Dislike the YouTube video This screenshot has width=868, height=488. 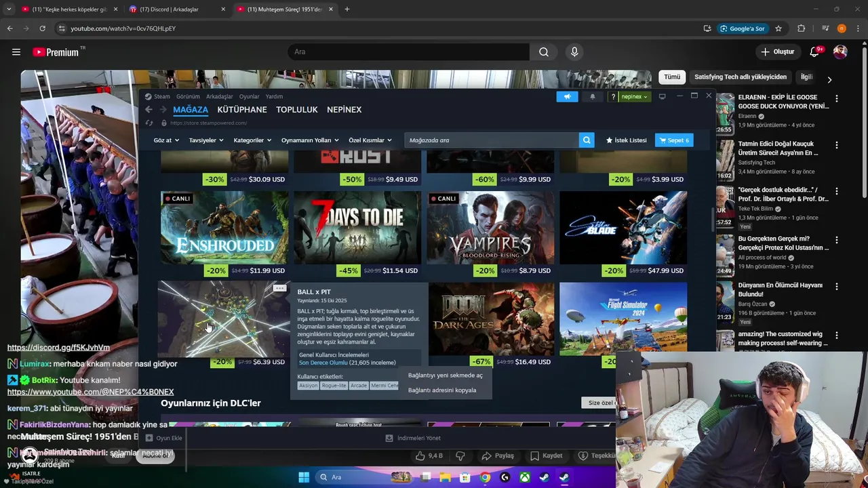[460, 455]
